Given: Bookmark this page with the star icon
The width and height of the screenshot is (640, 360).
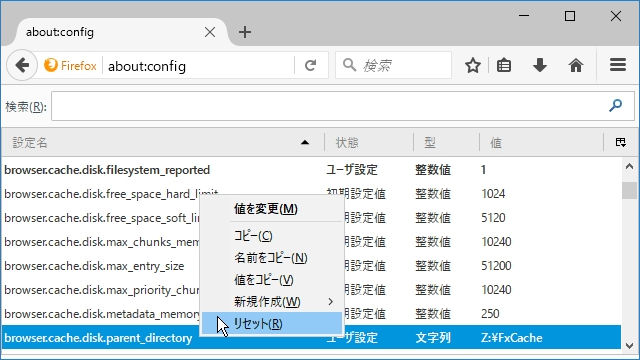Looking at the screenshot, I should click(x=473, y=65).
